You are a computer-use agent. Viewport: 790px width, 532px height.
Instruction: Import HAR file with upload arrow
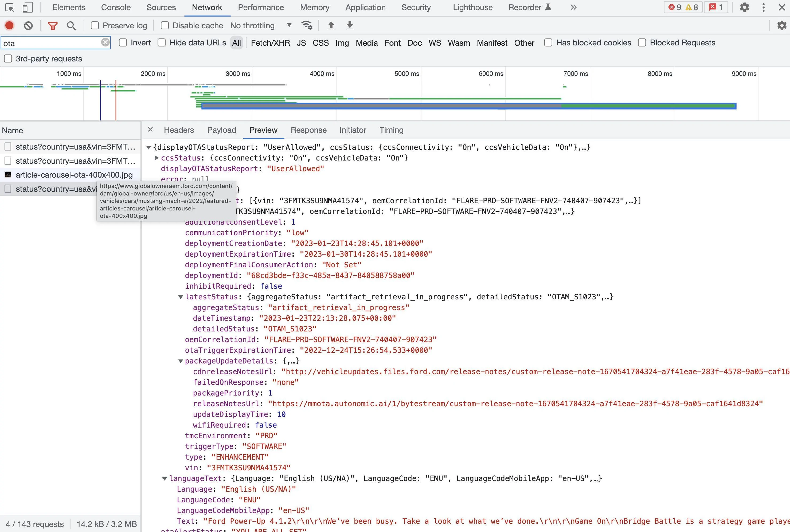point(331,25)
